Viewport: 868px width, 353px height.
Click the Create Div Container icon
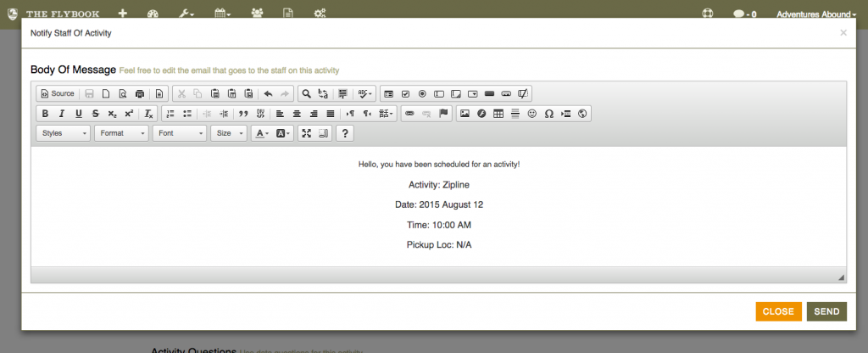260,114
